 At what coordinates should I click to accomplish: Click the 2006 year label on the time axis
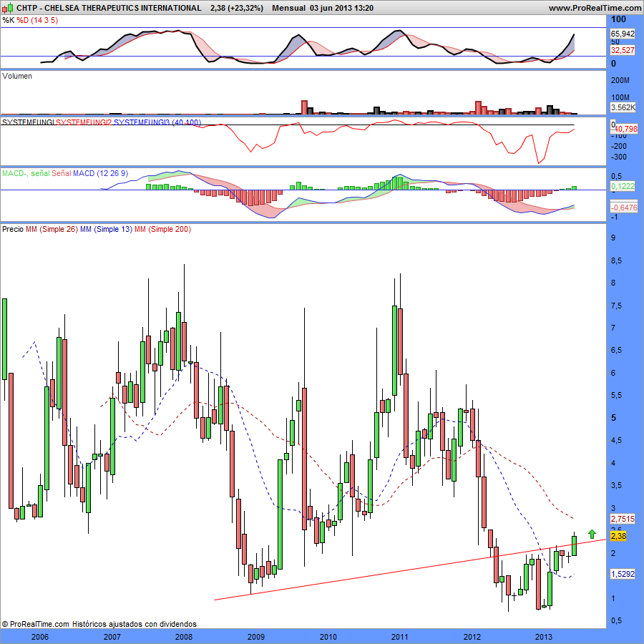coord(40,637)
